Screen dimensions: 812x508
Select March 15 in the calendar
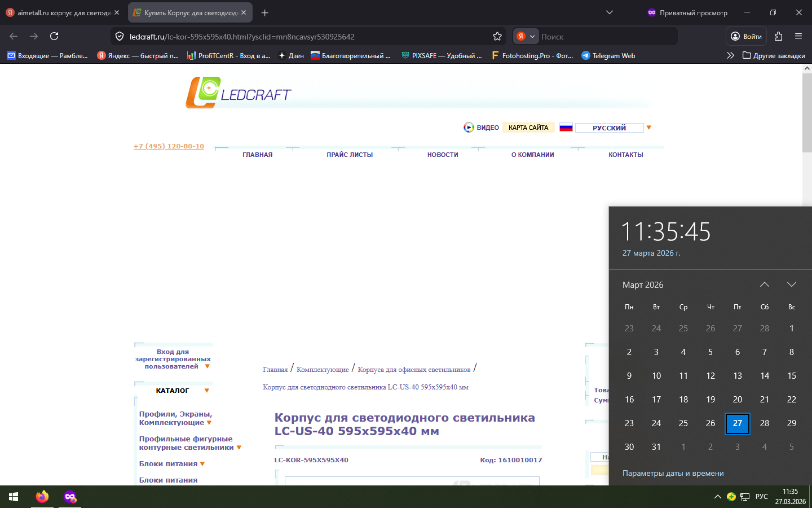[x=792, y=376]
